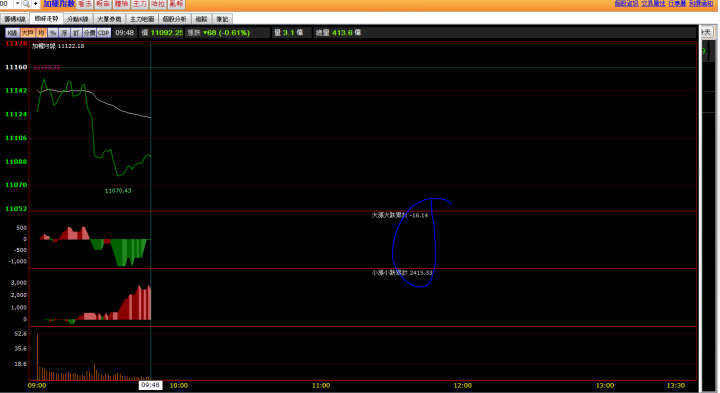Screen dimensions: 720x393
Task: Click the 報告 button
Action: coord(103,4)
